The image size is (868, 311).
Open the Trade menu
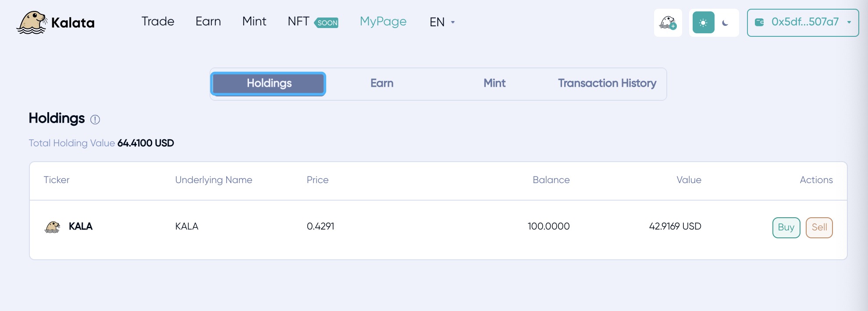point(158,21)
